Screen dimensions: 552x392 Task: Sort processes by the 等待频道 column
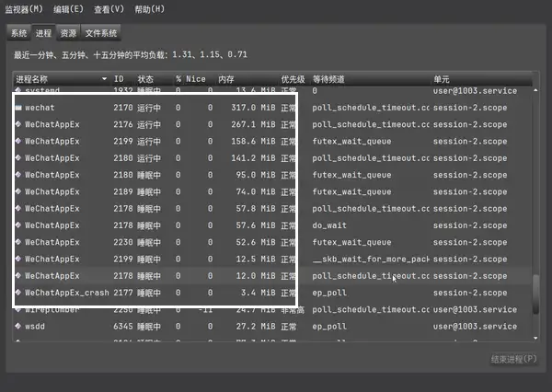[328, 79]
